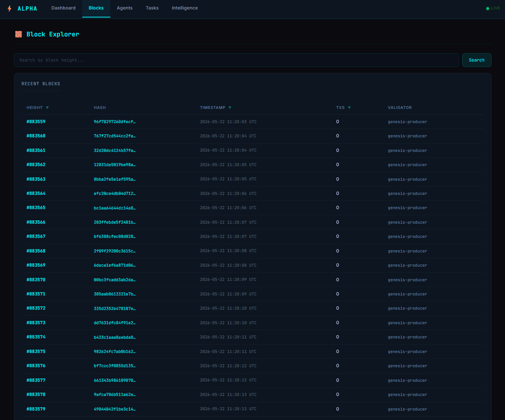This screenshot has width=505, height=420.
Task: Select block height #883568
Action: [x=36, y=251]
